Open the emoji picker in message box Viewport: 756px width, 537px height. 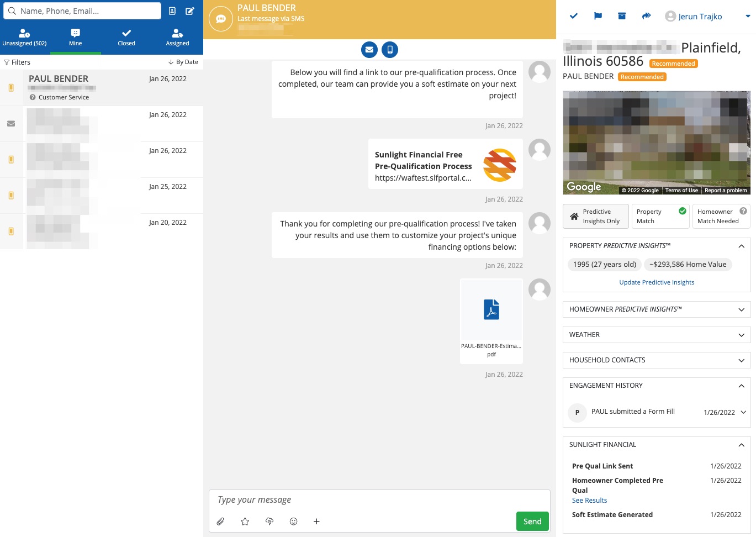click(x=294, y=522)
